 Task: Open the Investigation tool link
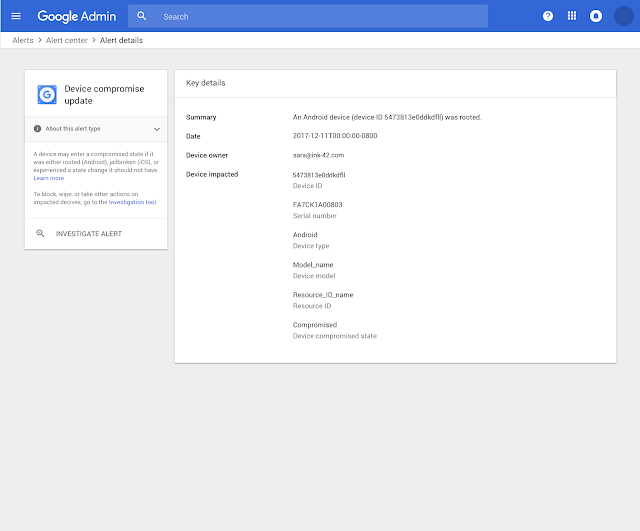point(132,202)
